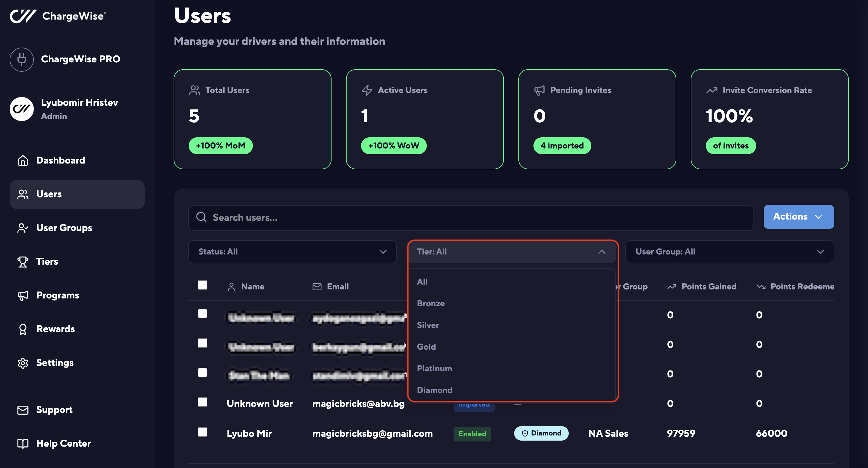The height and width of the screenshot is (468, 868).
Task: Click the Tiers trophy icon
Action: pyautogui.click(x=23, y=262)
